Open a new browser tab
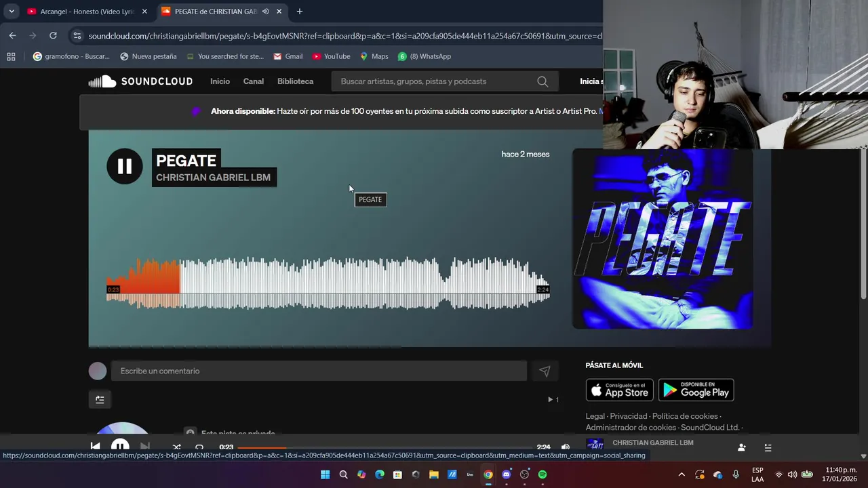The height and width of the screenshot is (488, 868). click(300, 12)
